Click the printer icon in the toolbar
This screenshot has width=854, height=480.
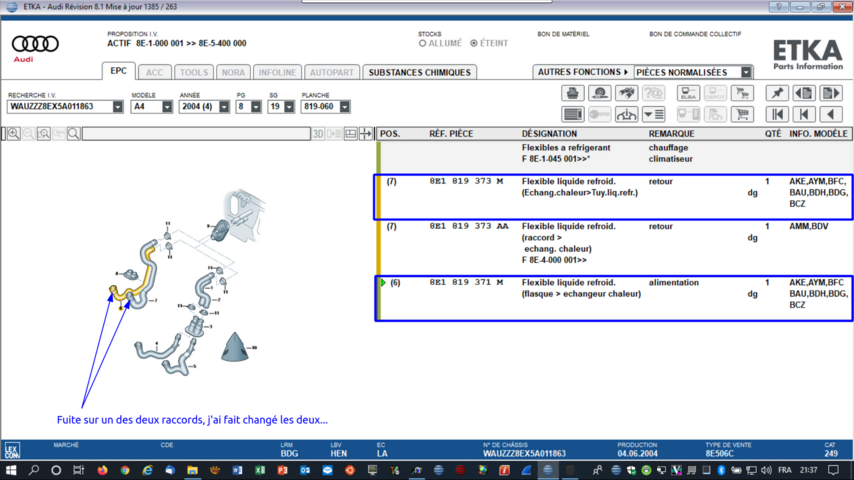tap(572, 93)
